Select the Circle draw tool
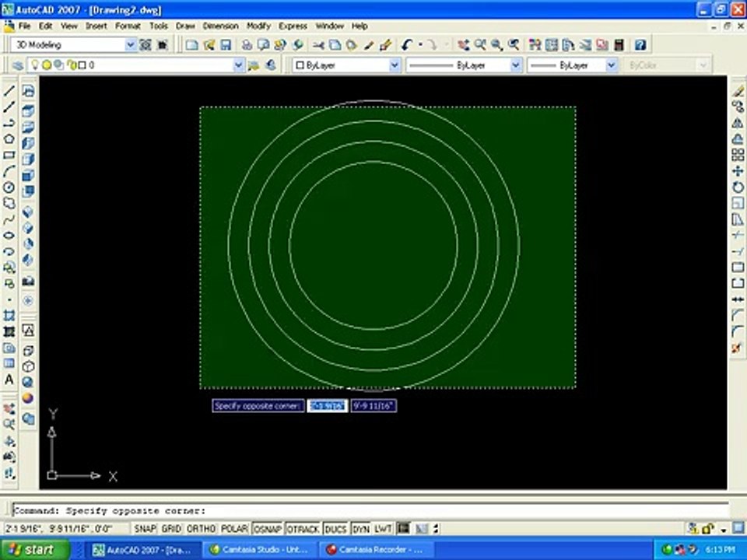This screenshot has height=560, width=747. [x=9, y=187]
